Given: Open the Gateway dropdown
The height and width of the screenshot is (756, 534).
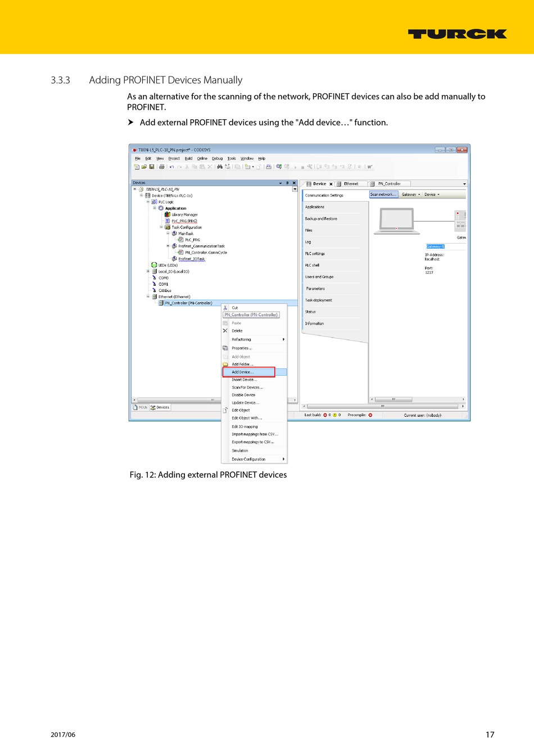Looking at the screenshot, I should point(411,195).
